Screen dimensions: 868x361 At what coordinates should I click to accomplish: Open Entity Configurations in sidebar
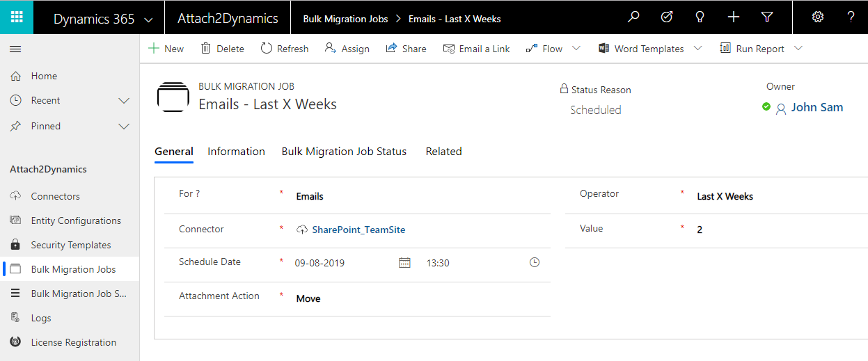tap(70, 220)
